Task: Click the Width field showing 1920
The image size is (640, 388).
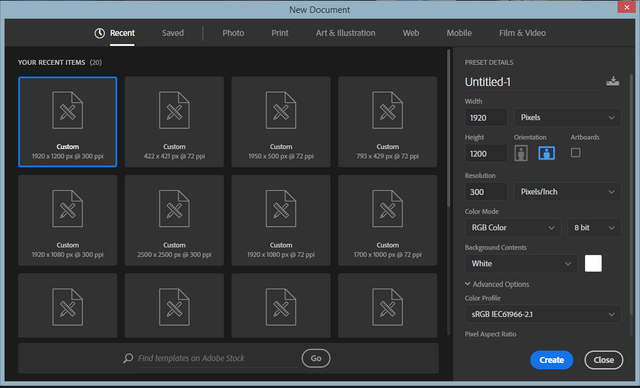Action: [486, 118]
